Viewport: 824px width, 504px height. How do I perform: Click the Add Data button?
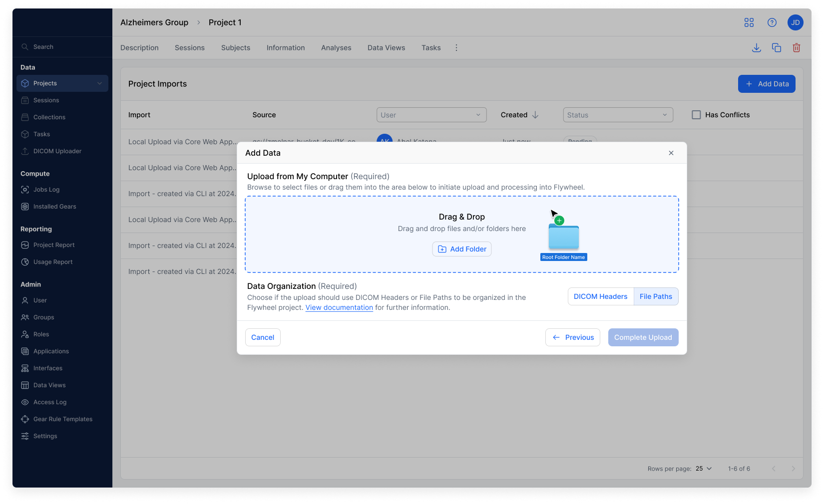point(767,84)
